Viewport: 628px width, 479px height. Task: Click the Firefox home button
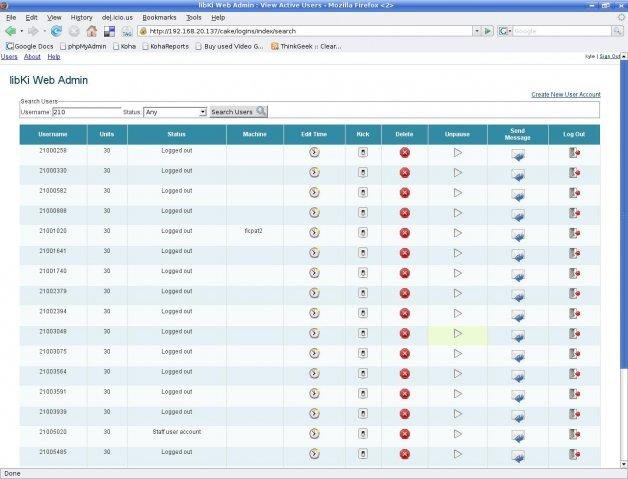tap(91, 31)
